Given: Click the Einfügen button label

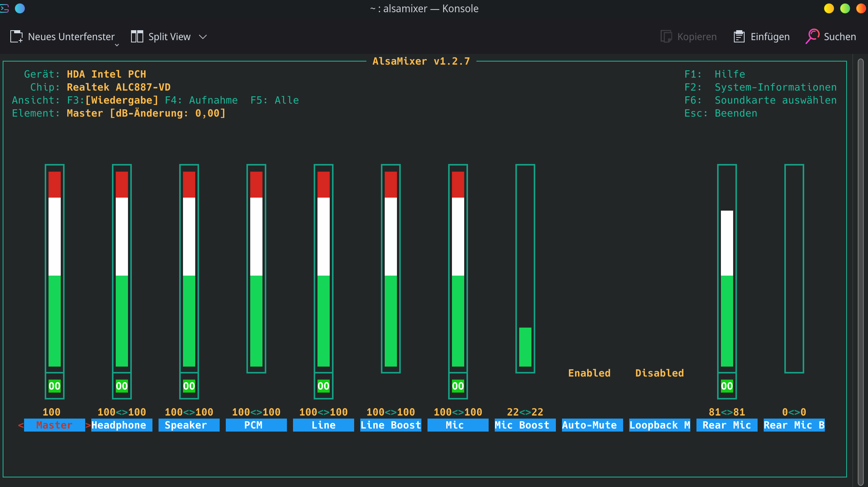Looking at the screenshot, I should (x=770, y=37).
